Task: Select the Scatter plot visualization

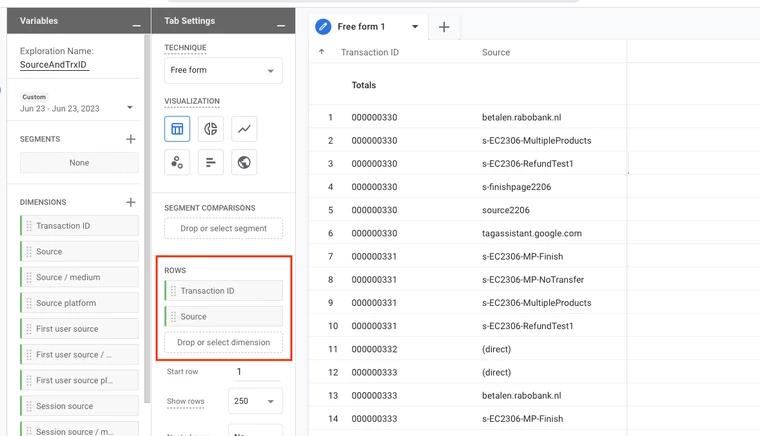Action: (x=177, y=162)
